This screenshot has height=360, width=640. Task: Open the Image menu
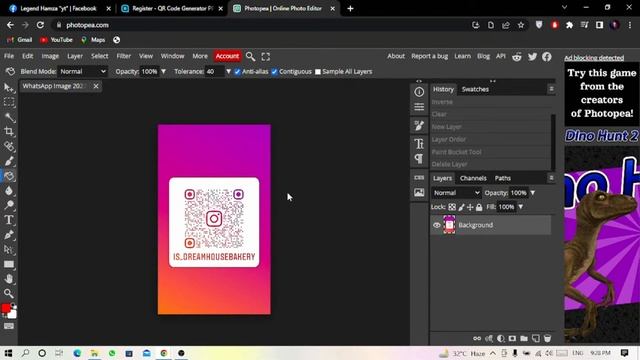(50, 56)
